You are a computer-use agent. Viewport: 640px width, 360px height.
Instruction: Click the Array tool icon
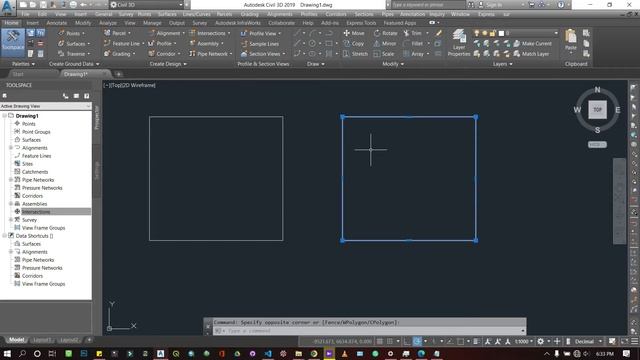[x=406, y=54]
